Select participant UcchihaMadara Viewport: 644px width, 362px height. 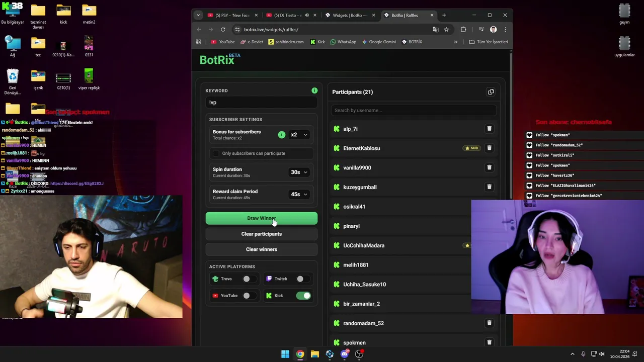[x=364, y=245]
